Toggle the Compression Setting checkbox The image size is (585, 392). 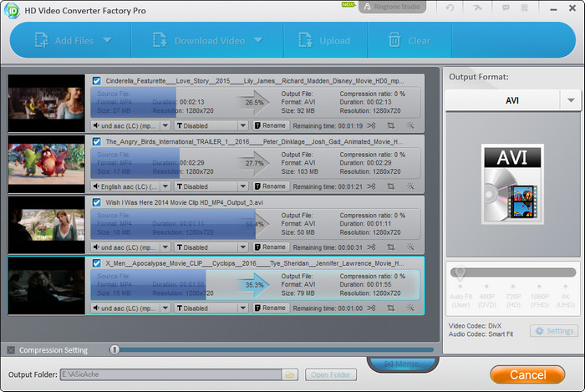[x=11, y=350]
